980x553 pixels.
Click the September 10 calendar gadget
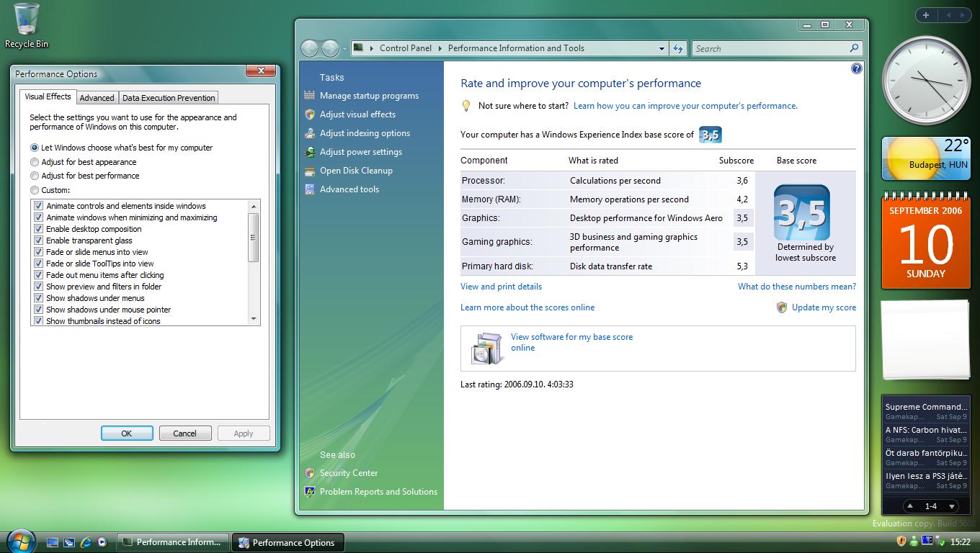926,240
